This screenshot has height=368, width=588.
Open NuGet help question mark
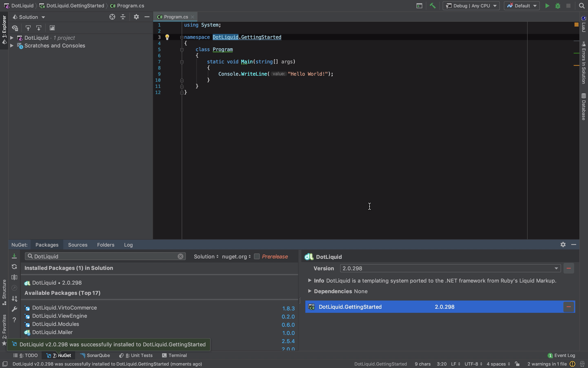pos(14,320)
